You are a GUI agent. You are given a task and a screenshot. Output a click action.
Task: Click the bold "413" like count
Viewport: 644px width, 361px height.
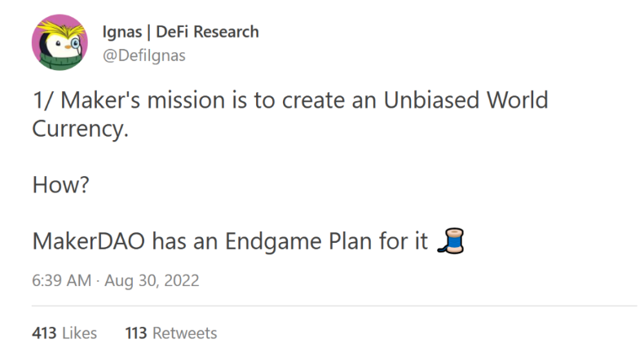pyautogui.click(x=44, y=333)
